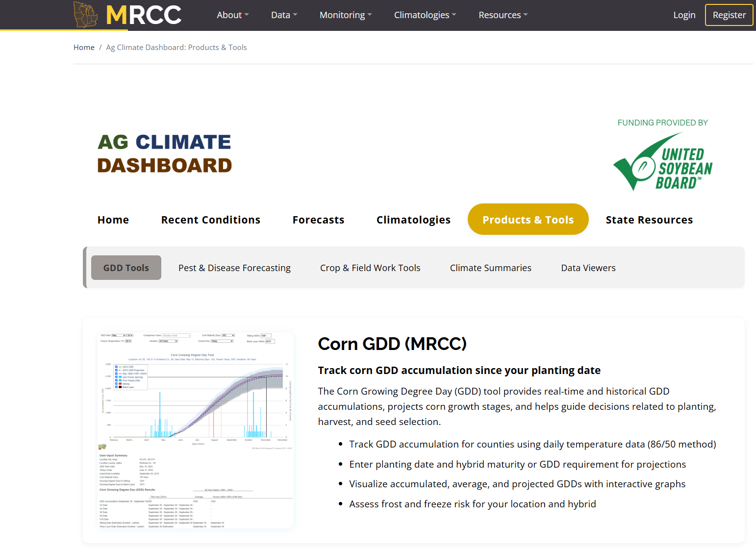Click the 'Ag Climate Dashboard: Products & Tools' breadcrumb
Viewport: 756px width, 549px height.
tap(176, 48)
